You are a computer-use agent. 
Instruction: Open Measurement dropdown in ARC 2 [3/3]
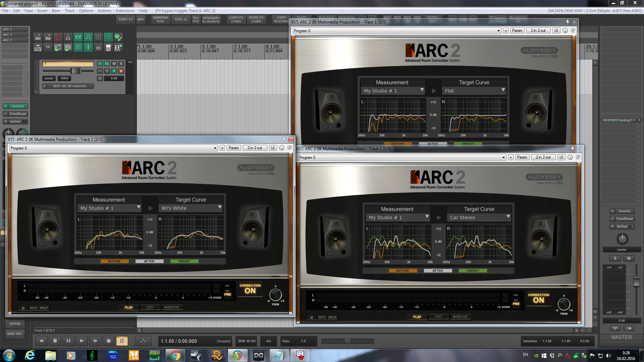point(393,91)
